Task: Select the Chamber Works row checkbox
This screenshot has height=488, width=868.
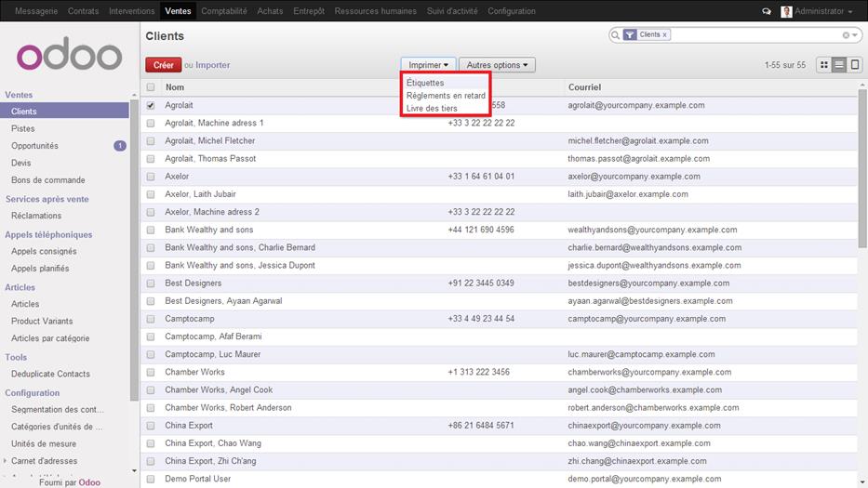Action: coord(151,373)
